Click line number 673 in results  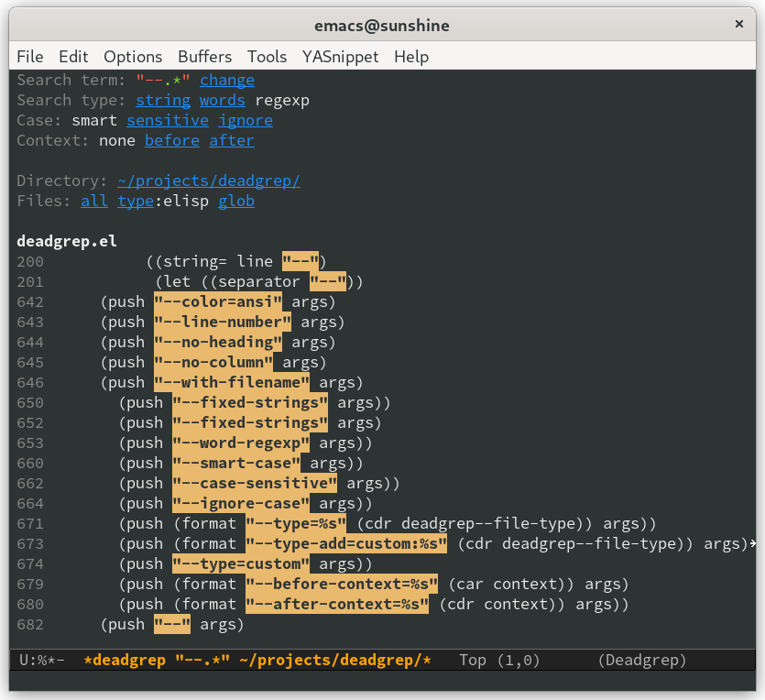30,544
